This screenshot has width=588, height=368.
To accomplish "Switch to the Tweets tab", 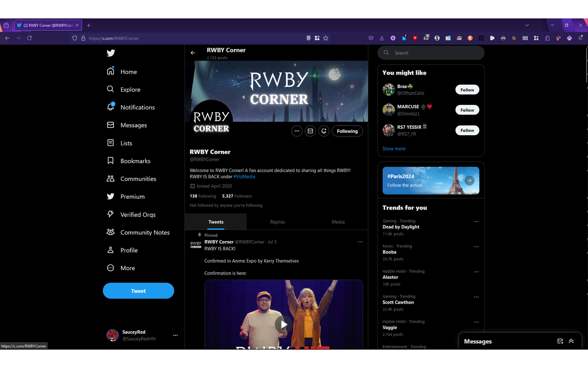I will 216,222.
